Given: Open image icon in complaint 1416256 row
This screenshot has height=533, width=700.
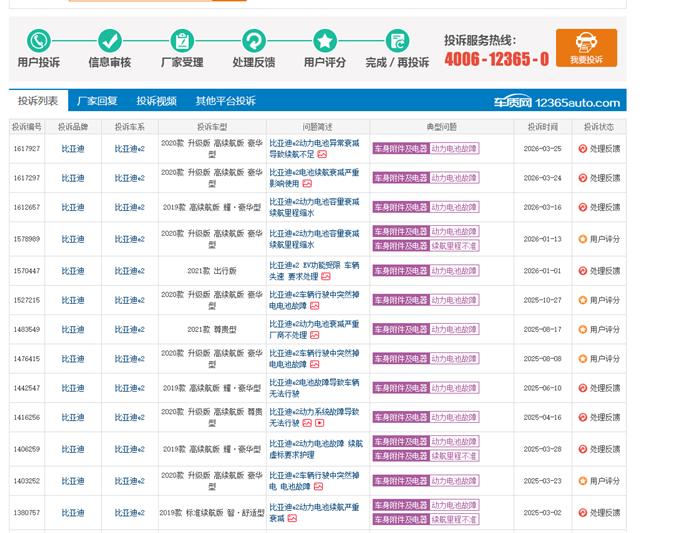Looking at the screenshot, I should pyautogui.click(x=307, y=423).
